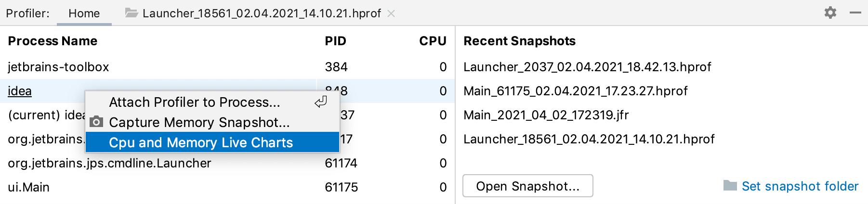868x204 pixels.
Task: Switch to the Home tab
Action: pos(84,13)
